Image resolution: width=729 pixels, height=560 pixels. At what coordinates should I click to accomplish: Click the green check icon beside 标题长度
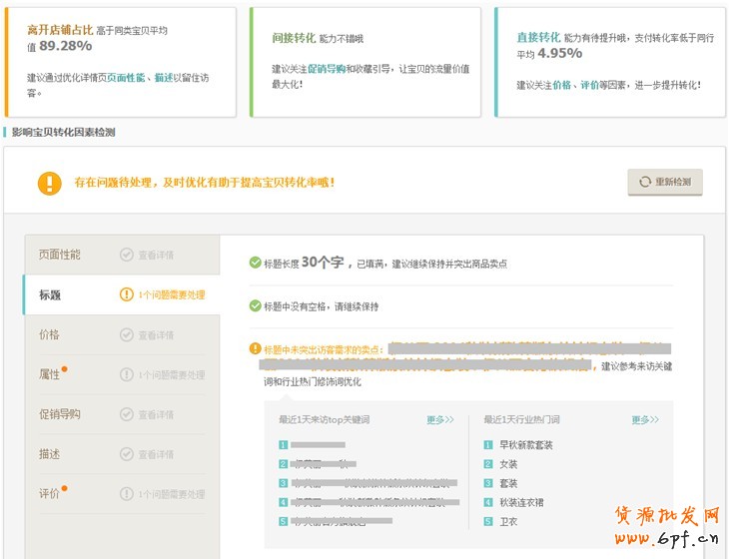[255, 263]
